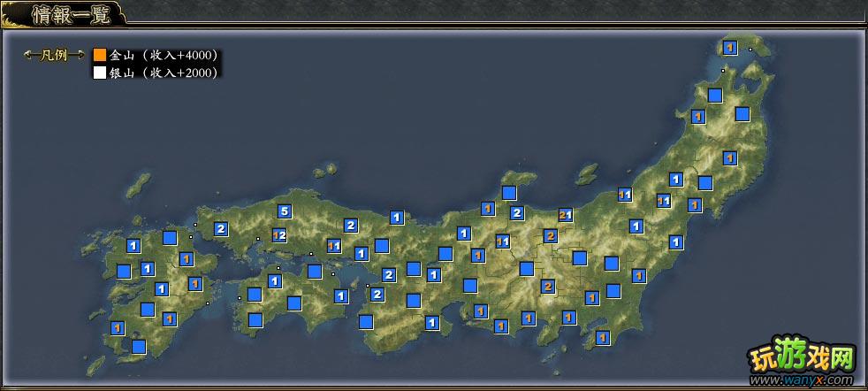Select the orange "2" marker just below "21"
868x391 pixels.
[551, 236]
